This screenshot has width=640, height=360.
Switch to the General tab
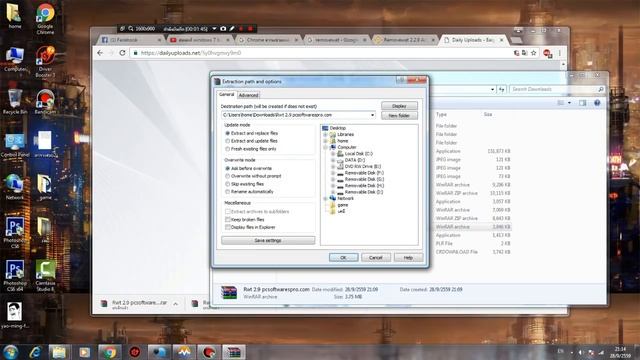click(227, 94)
